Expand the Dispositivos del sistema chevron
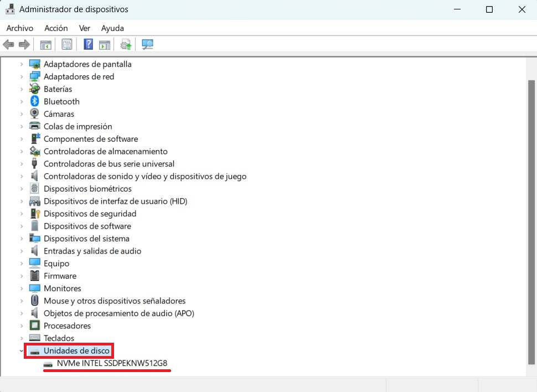The height and width of the screenshot is (392, 537). 22,239
